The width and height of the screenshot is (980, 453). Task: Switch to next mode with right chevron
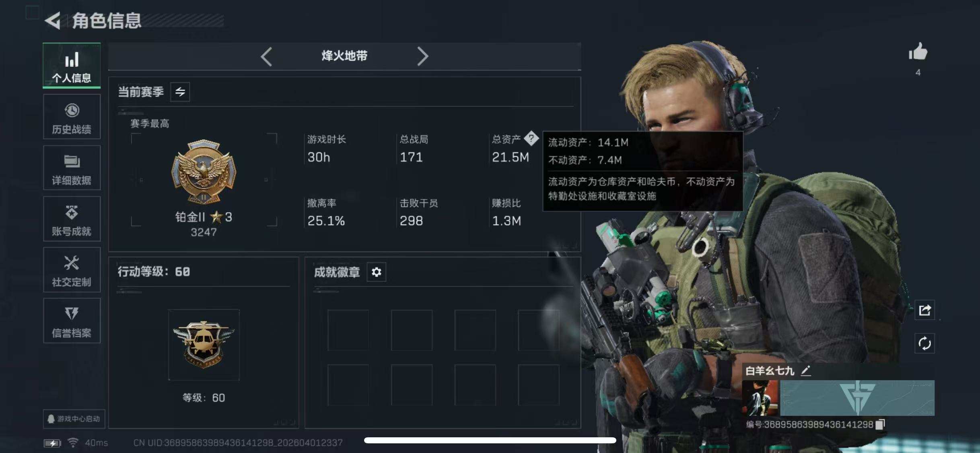pyautogui.click(x=422, y=56)
